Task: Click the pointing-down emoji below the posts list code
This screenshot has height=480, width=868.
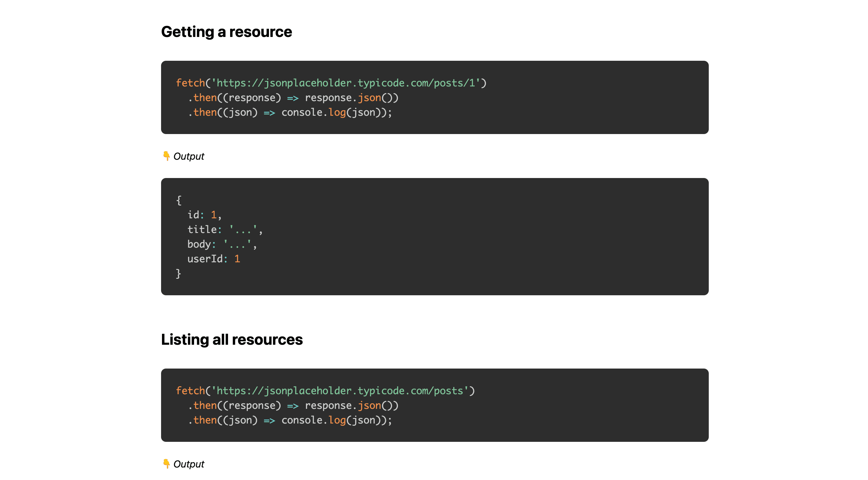Action: tap(166, 464)
